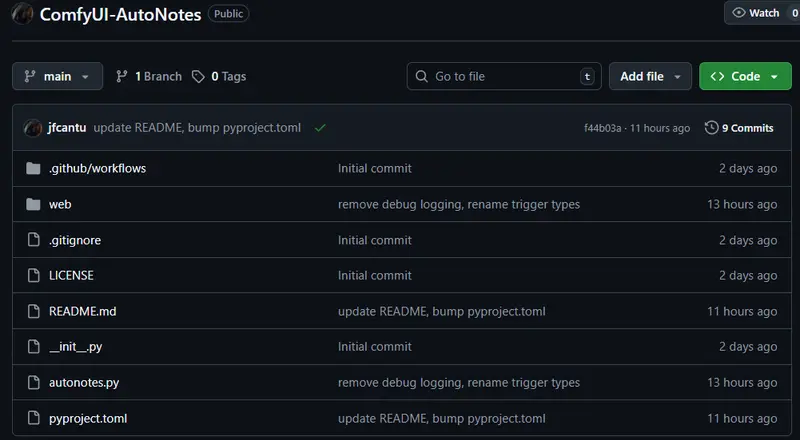Click the autonotes.py file icon
This screenshot has height=440, width=800.
(33, 382)
